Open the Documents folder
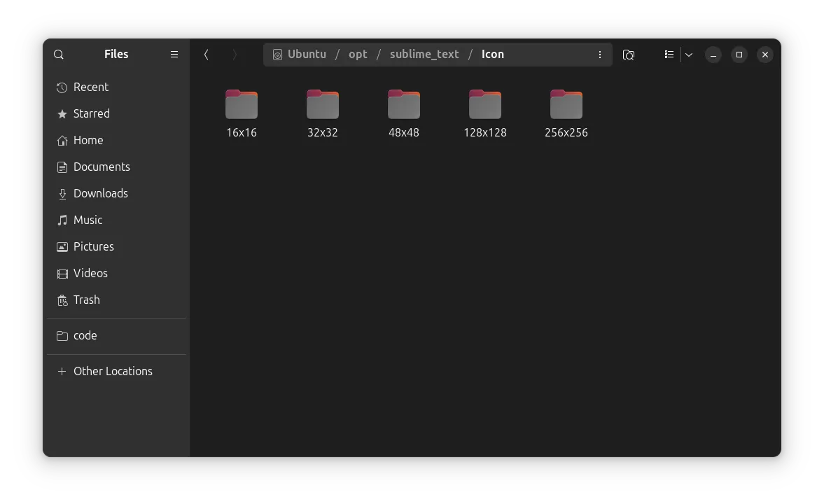 101,167
